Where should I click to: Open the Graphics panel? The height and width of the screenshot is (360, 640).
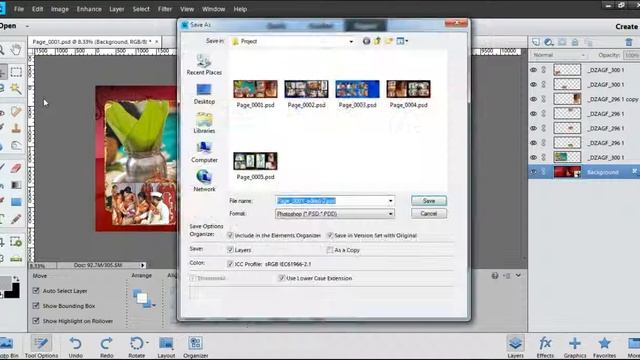tap(575, 347)
